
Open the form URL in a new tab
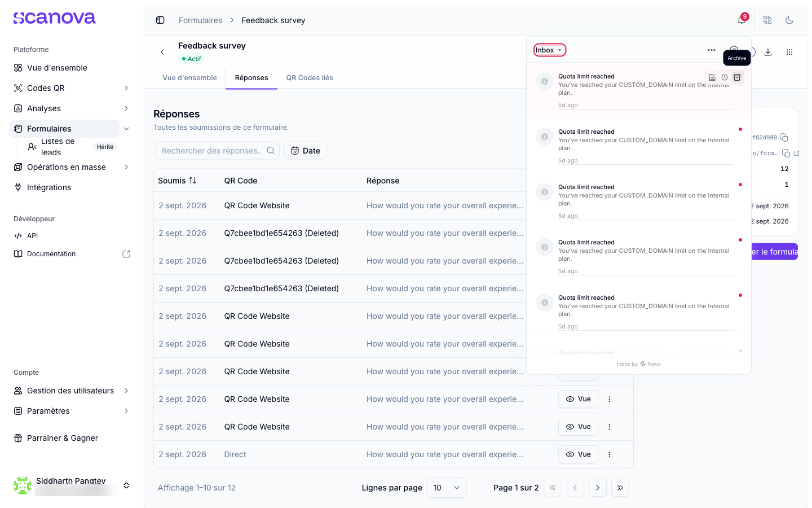point(797,154)
